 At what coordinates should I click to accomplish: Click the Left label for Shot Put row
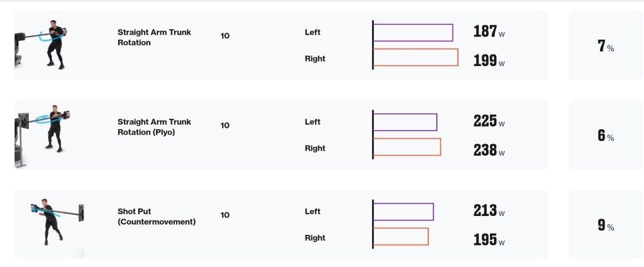pos(313,212)
